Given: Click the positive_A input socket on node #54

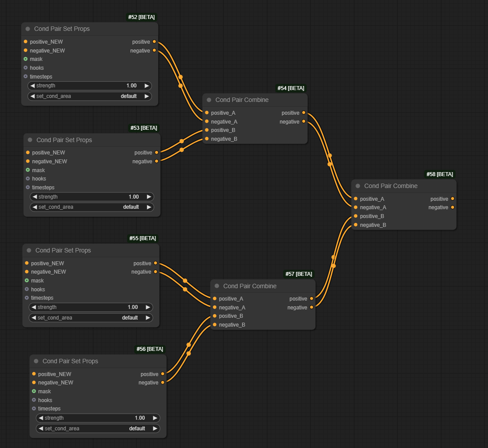Looking at the screenshot, I should [207, 113].
